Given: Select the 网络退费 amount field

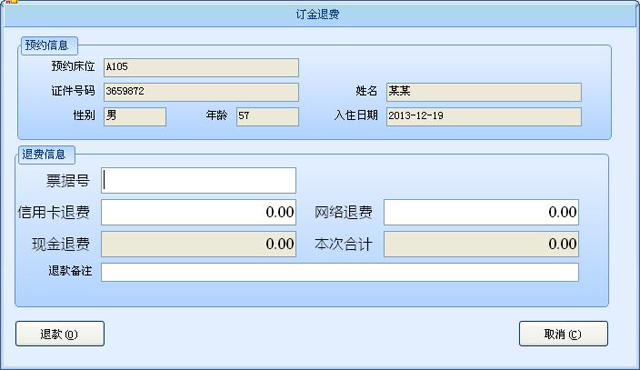Looking at the screenshot, I should tap(481, 212).
